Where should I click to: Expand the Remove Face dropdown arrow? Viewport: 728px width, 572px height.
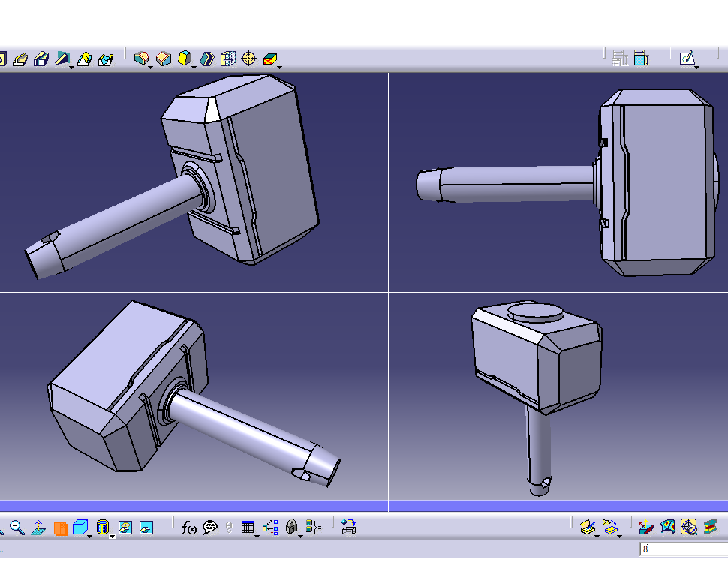(x=279, y=68)
